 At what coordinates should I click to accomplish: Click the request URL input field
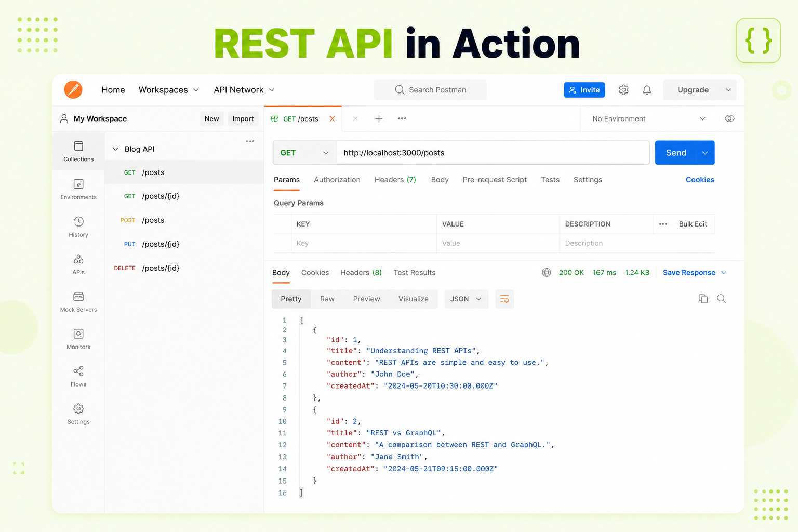tap(493, 153)
